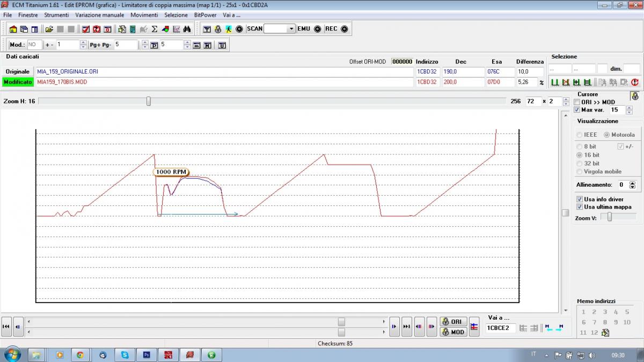Click the green Modificato button
Image resolution: width=644 pixels, height=362 pixels.
[x=18, y=82]
